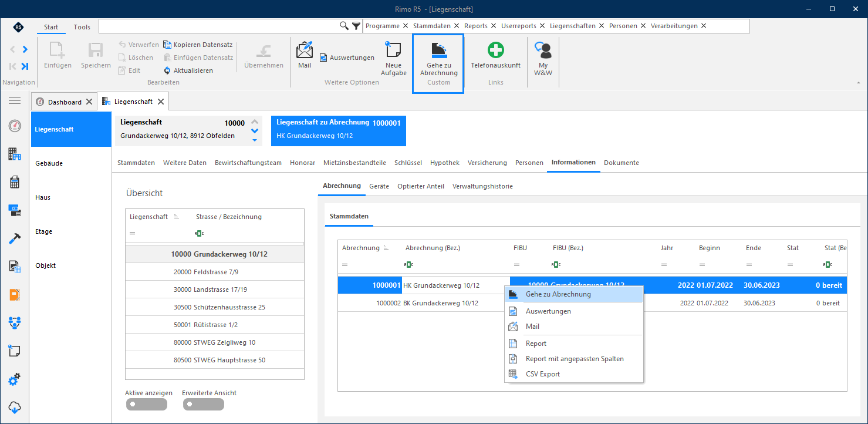Close the Liegenschaft document tab
Screen dimensions: 868x424
point(160,102)
